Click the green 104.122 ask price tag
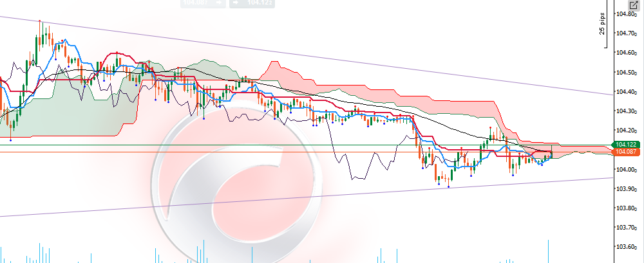644x263 pixels. tap(625, 144)
